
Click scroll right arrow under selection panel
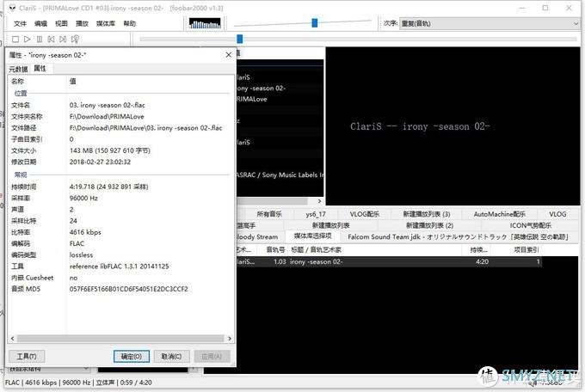pyautogui.click(x=319, y=201)
